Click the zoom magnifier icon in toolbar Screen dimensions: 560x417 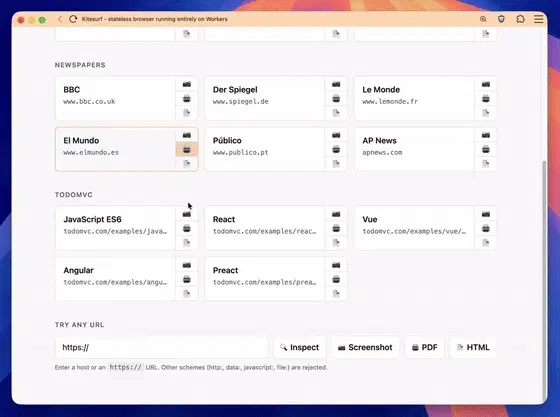[x=483, y=19]
